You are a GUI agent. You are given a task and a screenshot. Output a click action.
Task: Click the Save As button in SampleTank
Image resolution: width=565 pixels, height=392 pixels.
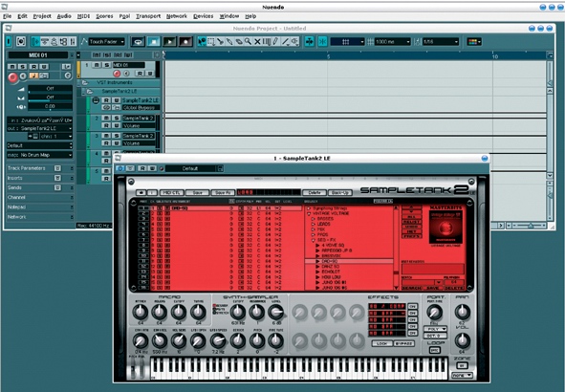[223, 193]
